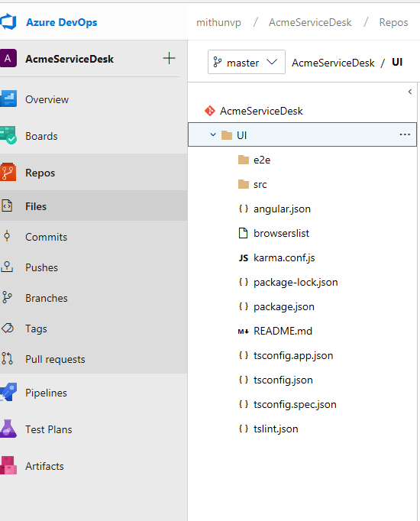This screenshot has height=521, width=420.
Task: Click AcmeServiceDesk link in top breadcrumb
Action: (310, 22)
